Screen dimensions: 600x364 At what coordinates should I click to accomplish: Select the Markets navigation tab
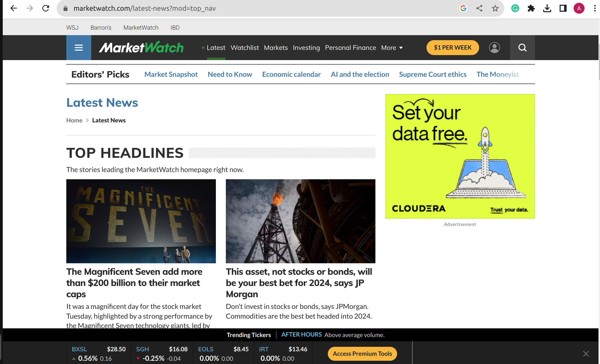click(276, 48)
